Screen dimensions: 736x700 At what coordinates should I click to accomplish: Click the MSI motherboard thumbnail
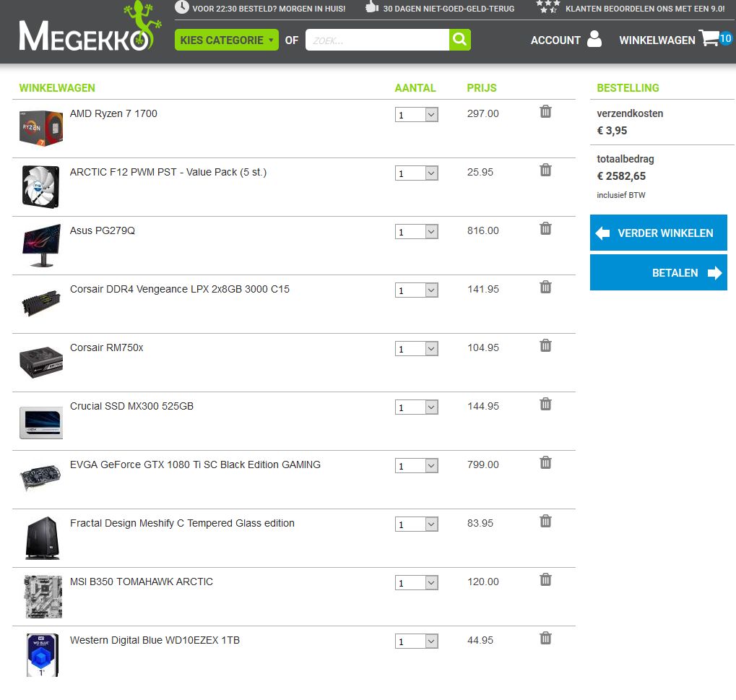[43, 597]
